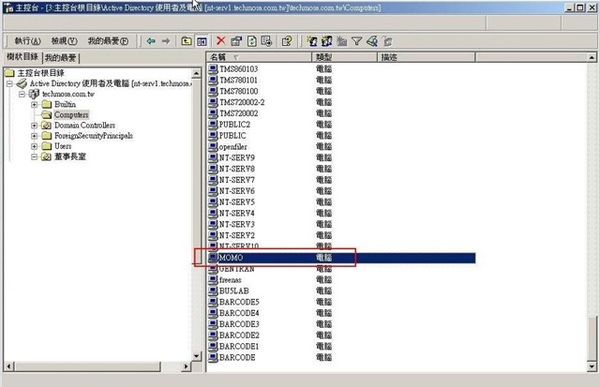
Task: Collapse the Active Directory 使用者及電腦 node
Action: point(10,83)
